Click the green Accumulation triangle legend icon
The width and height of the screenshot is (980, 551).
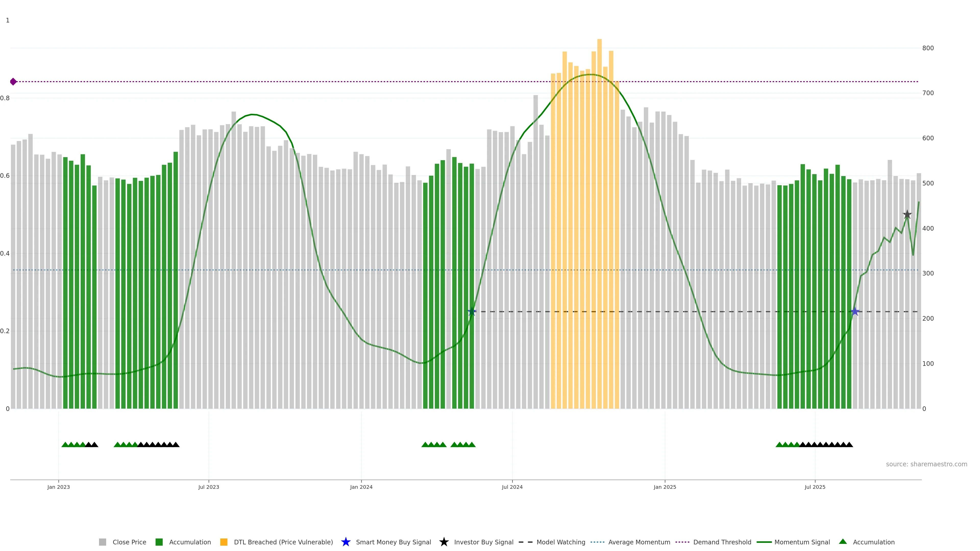click(843, 542)
